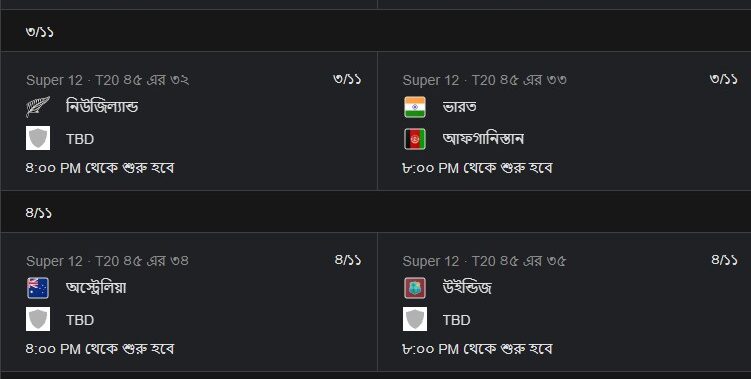This screenshot has height=379, width=751.
Task: Click the West Indies team logo
Action: coord(415,288)
